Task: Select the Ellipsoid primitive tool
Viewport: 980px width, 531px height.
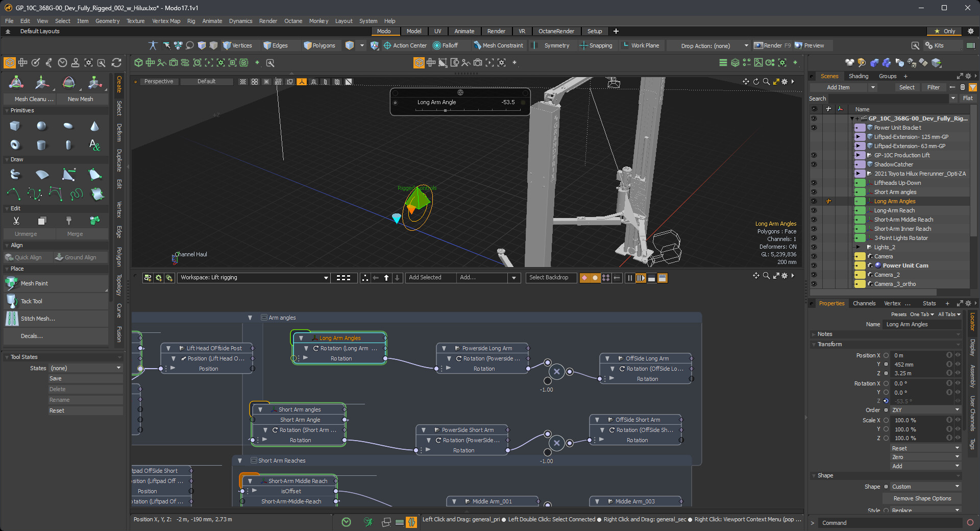Action: point(68,126)
